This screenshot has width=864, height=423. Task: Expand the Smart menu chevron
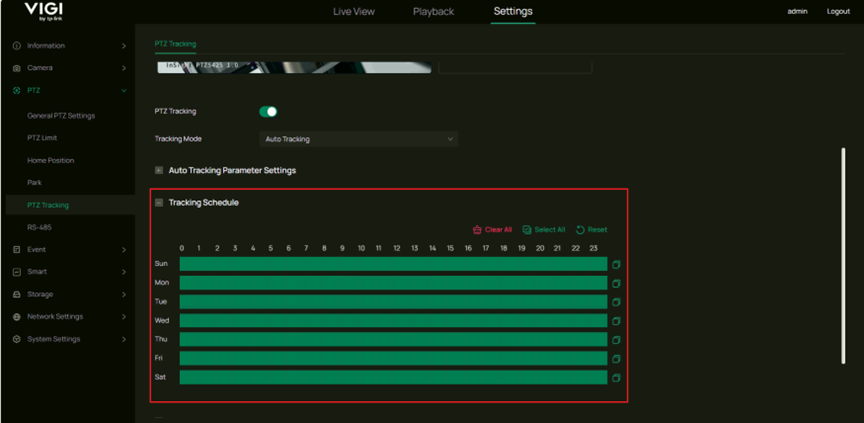point(124,272)
